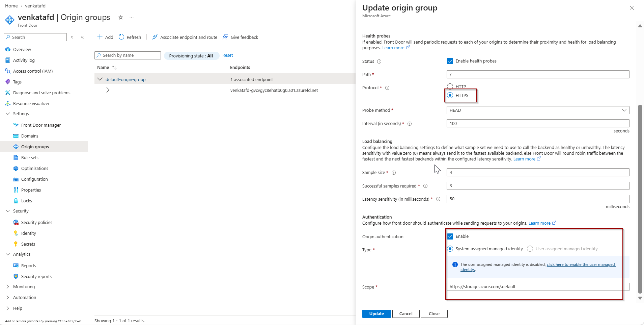This screenshot has height=326, width=644.
Task: Open the Probe method dropdown
Action: (538, 110)
